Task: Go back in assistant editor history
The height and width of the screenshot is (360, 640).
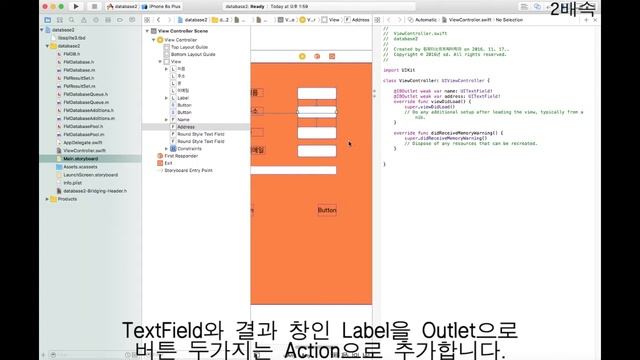Action: click(x=389, y=20)
